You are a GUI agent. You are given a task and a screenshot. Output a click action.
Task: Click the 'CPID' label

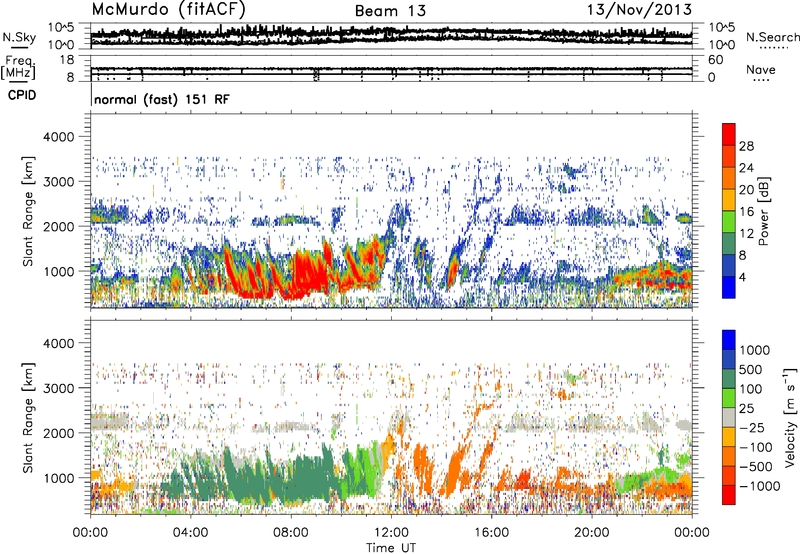coord(22,95)
